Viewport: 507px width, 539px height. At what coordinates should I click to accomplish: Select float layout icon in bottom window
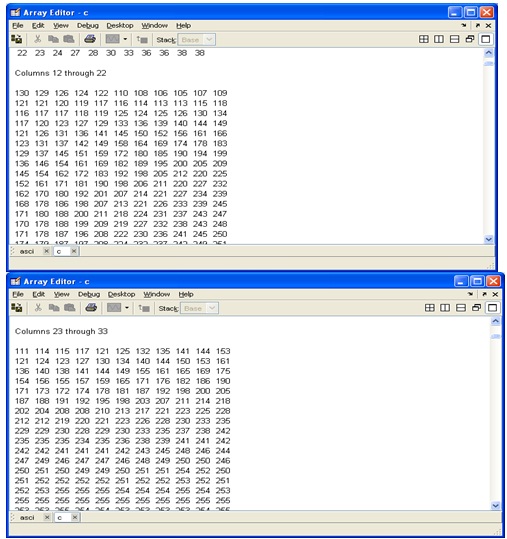[x=476, y=307]
